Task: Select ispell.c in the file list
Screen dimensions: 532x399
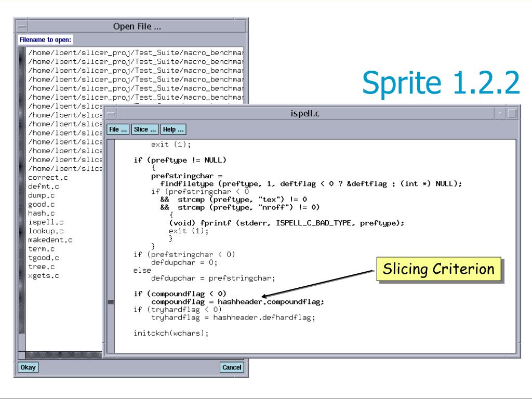Action: tap(46, 222)
